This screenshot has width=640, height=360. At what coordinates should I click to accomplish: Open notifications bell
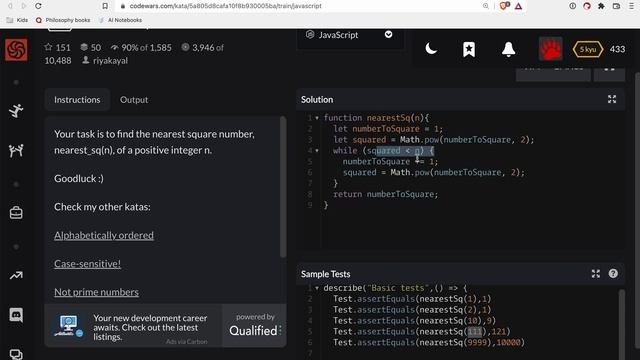click(x=508, y=49)
